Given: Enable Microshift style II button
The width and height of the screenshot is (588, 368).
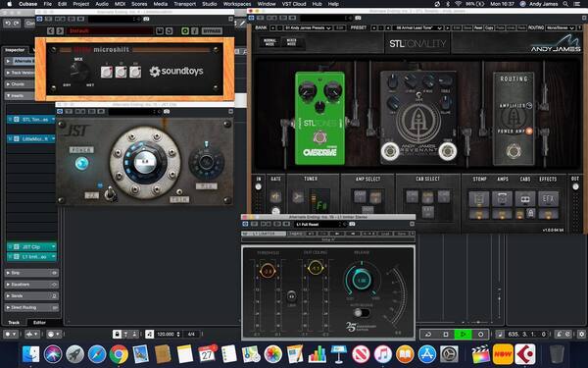Looking at the screenshot, I should [x=121, y=72].
